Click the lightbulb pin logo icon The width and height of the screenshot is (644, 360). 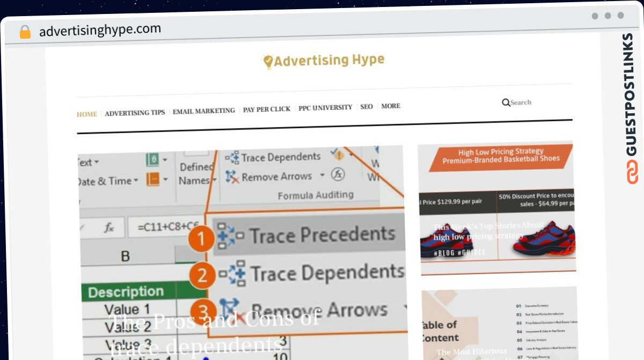coord(268,62)
